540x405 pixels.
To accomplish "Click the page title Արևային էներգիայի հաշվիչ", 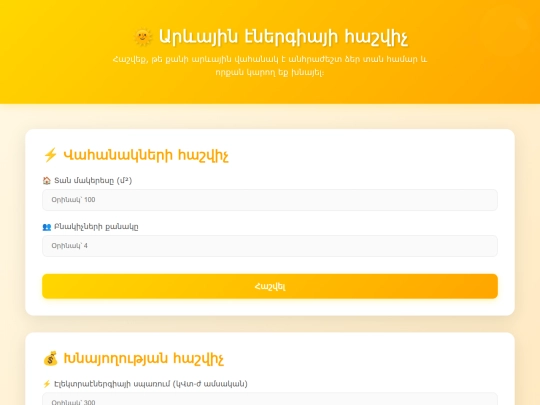I will [x=283, y=37].
